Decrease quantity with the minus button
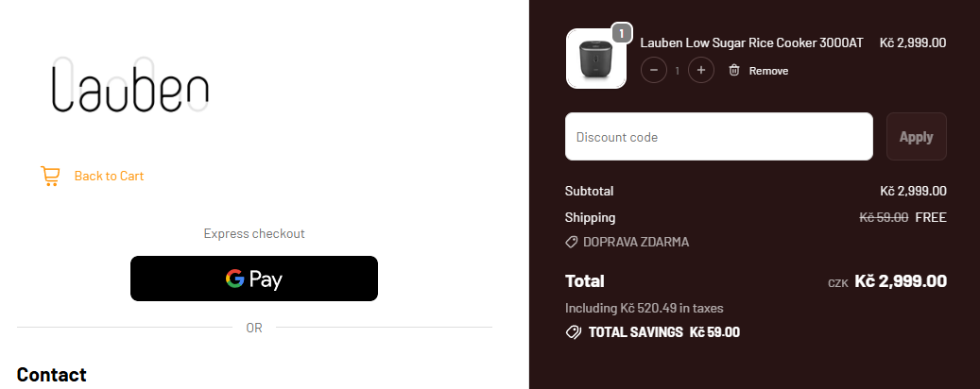 (654, 71)
